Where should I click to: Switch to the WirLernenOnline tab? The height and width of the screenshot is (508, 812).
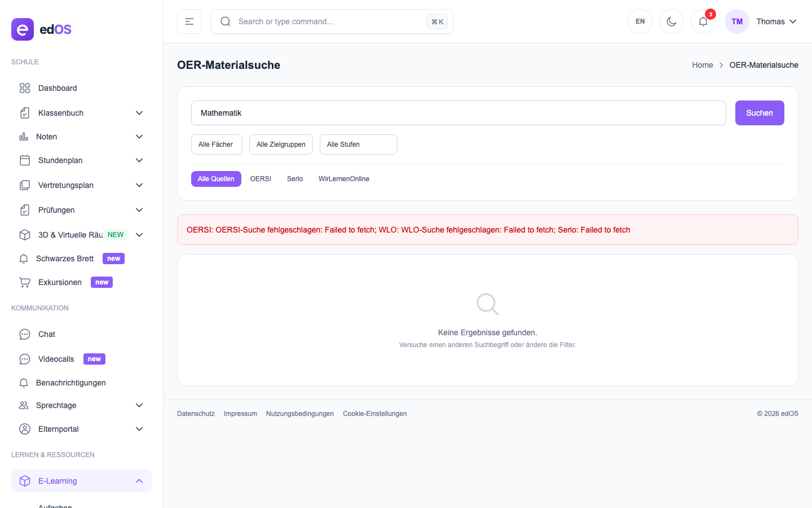point(343,179)
